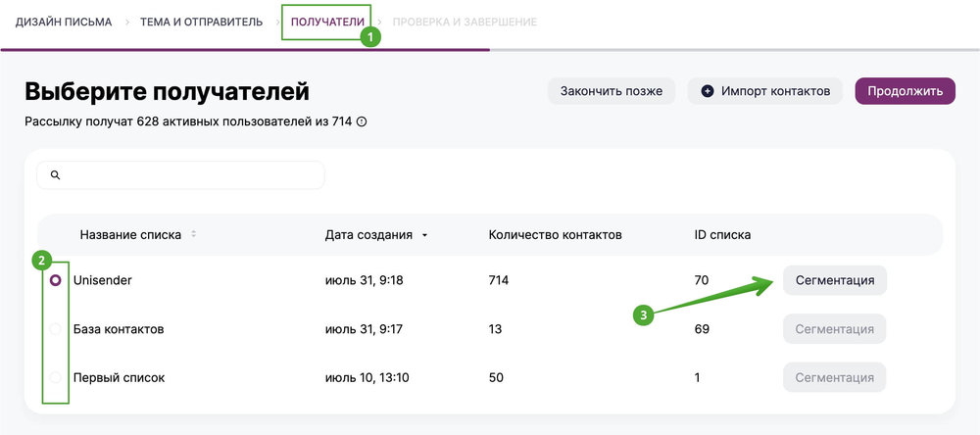The height and width of the screenshot is (435, 980).
Task: Click the plus icon on Import contacts
Action: point(708,91)
